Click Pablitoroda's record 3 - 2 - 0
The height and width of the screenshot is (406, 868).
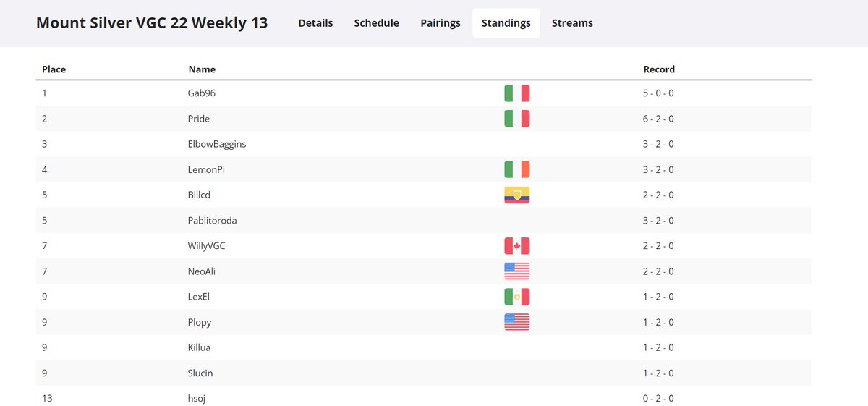click(x=658, y=220)
